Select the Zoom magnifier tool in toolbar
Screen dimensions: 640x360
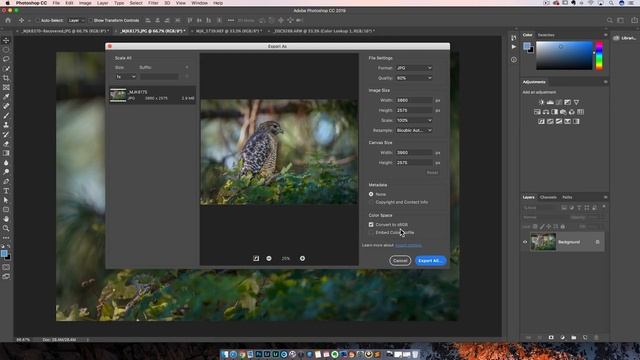(6, 228)
